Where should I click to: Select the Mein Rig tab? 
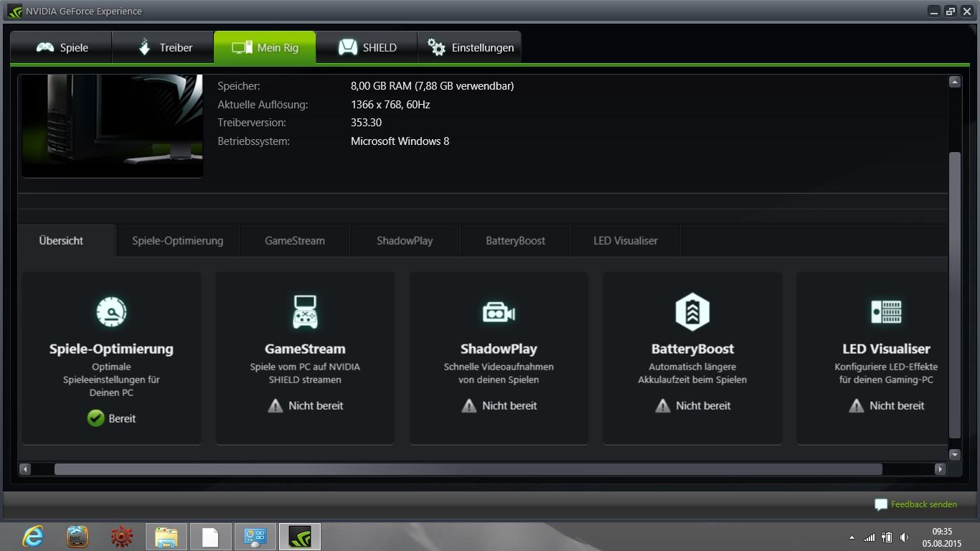tap(265, 47)
